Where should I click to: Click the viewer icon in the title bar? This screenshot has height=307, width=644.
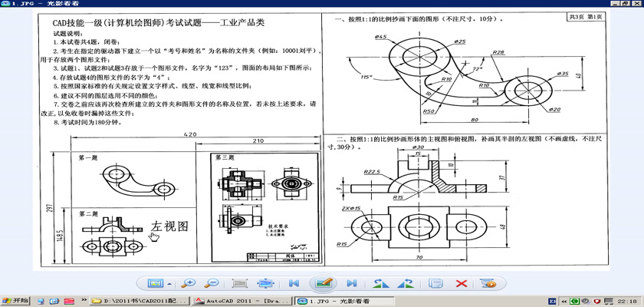[x=5, y=3]
